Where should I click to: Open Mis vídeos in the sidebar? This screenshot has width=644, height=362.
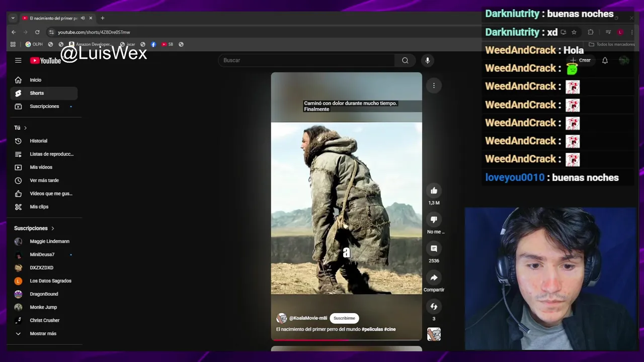coord(44,167)
